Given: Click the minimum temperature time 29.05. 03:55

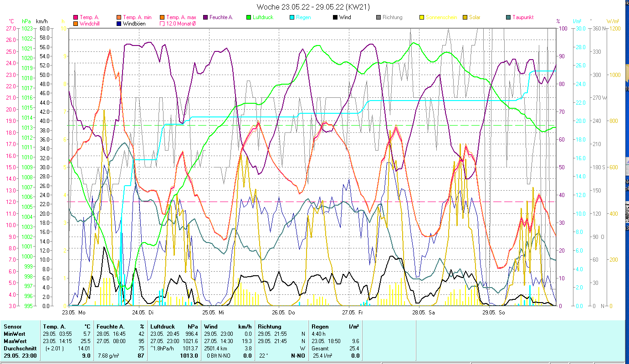Looking at the screenshot, I should (56, 334).
